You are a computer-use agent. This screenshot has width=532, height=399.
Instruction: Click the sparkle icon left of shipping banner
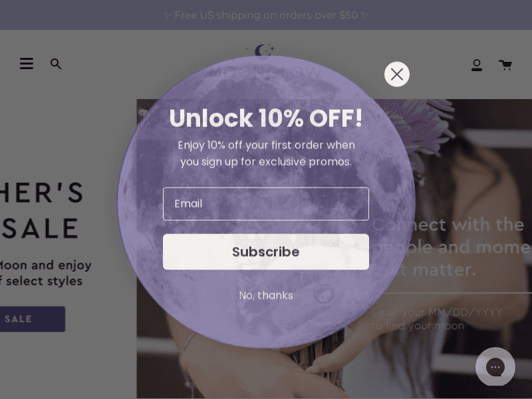167,15
